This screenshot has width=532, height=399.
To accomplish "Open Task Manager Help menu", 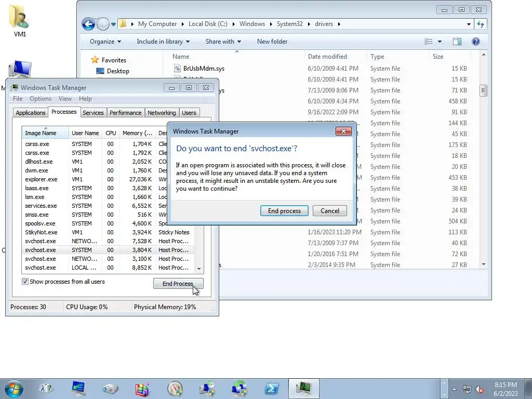I will pos(85,99).
